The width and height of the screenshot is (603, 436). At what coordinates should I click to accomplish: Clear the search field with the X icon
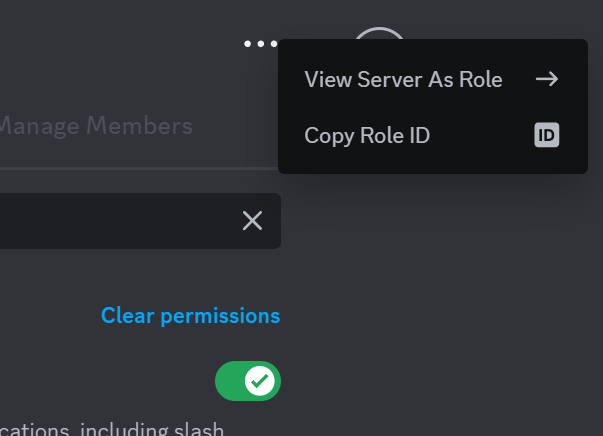[252, 221]
